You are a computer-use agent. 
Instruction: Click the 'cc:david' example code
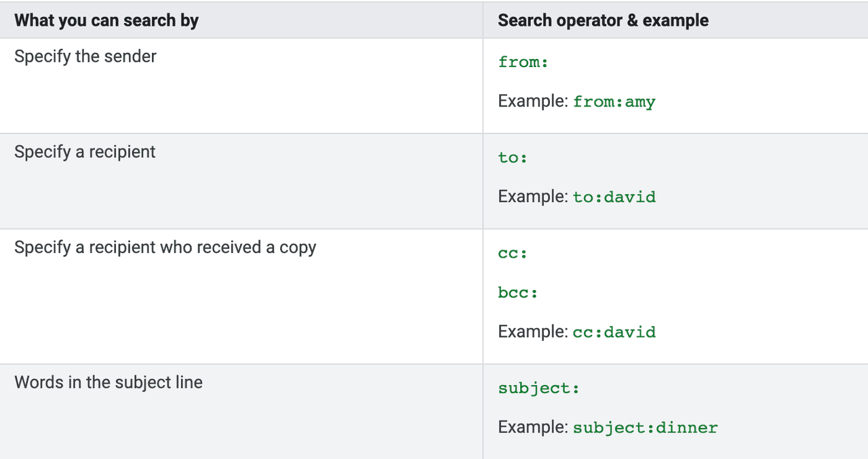coord(614,332)
